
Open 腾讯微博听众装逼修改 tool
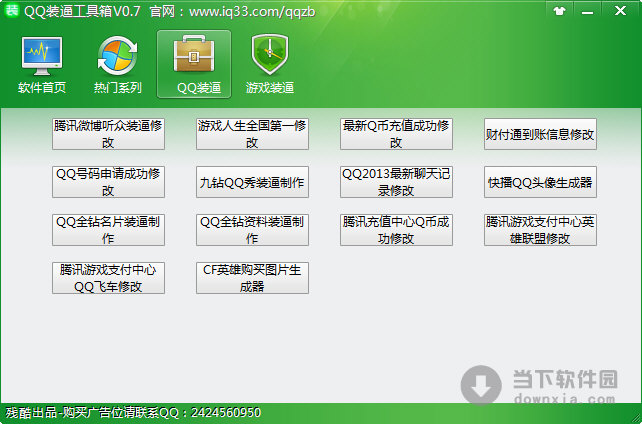(x=109, y=134)
